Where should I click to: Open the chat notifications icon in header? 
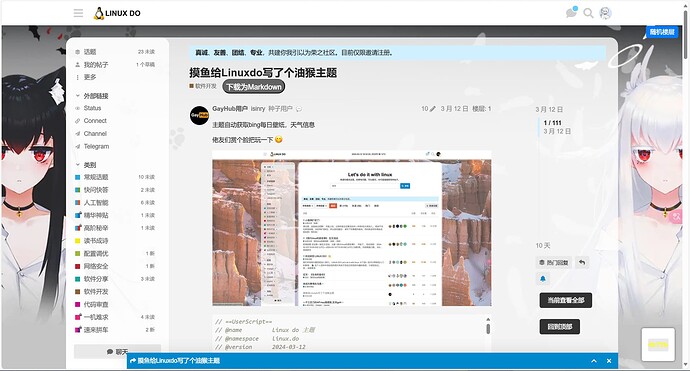coord(571,13)
